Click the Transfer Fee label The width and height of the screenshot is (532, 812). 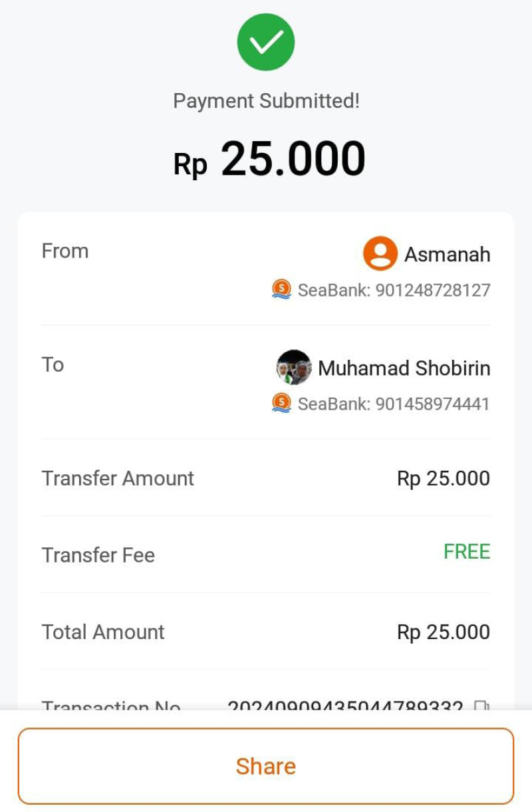[x=98, y=555]
